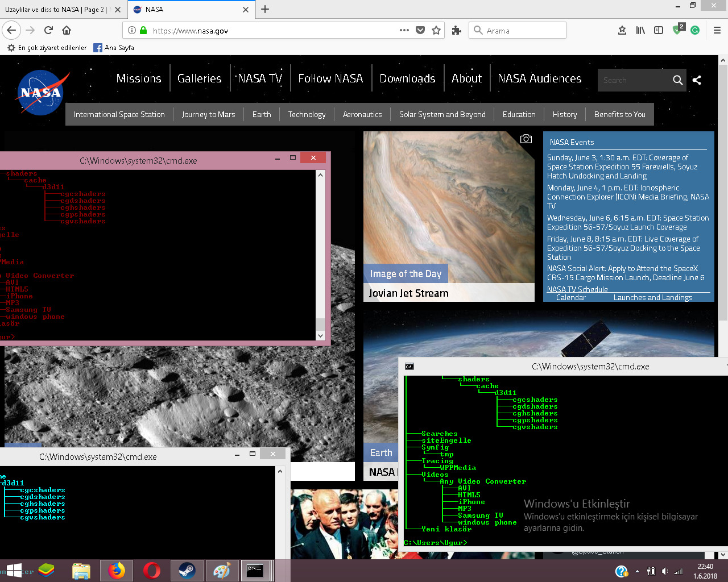Image resolution: width=728 pixels, height=582 pixels.
Task: Bookmark this page with the star
Action: 436,30
